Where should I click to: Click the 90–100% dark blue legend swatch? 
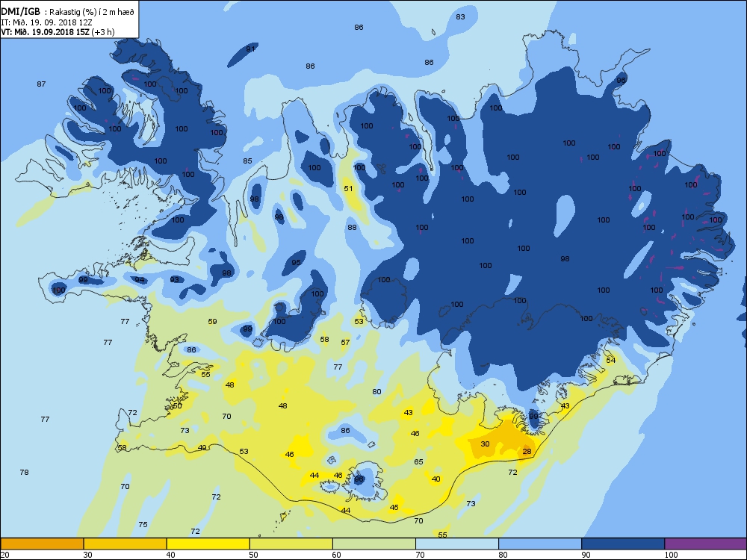[x=623, y=544]
